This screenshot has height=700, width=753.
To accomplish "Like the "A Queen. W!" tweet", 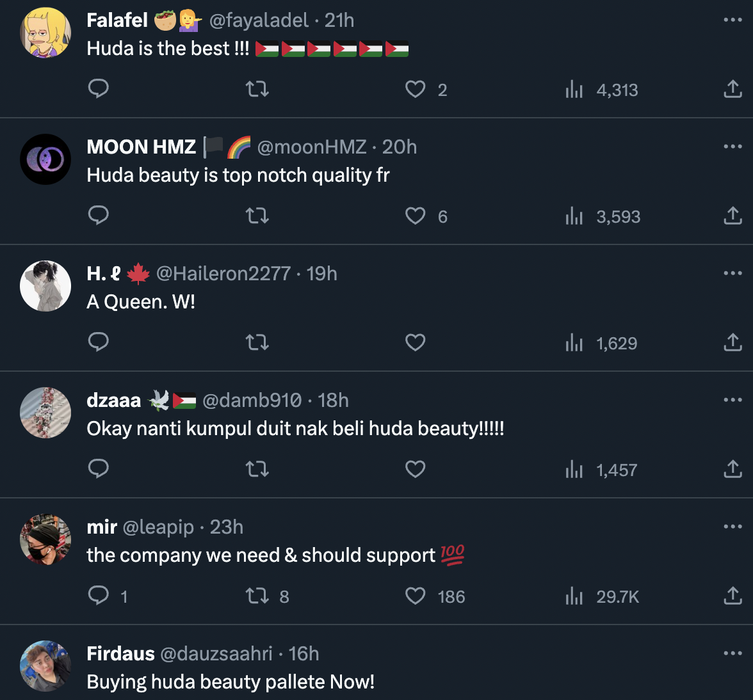I will click(416, 342).
